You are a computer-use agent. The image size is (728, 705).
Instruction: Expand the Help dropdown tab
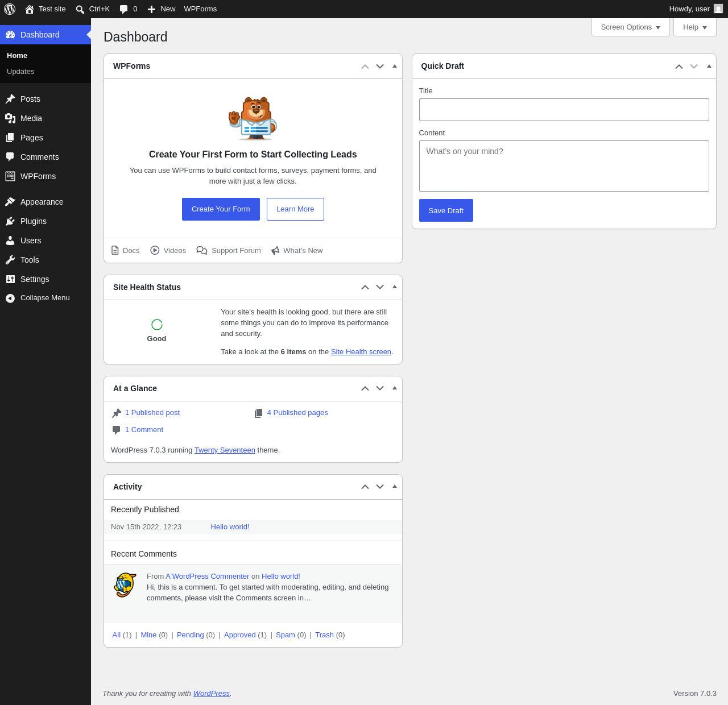[x=695, y=27]
